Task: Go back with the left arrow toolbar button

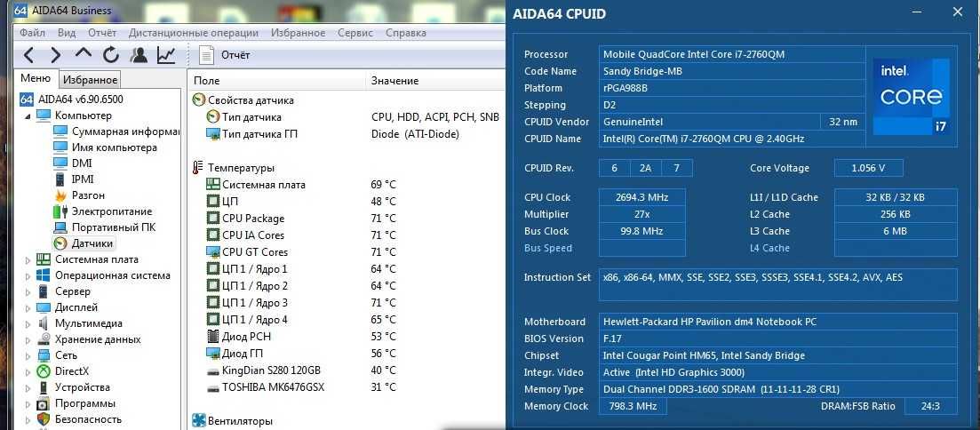Action: pyautogui.click(x=28, y=55)
